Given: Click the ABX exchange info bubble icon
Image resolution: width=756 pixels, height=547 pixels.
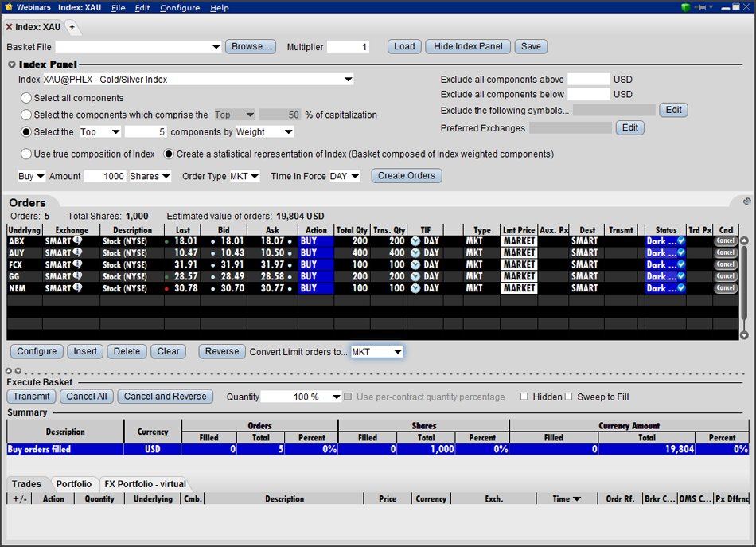Looking at the screenshot, I should tap(77, 240).
